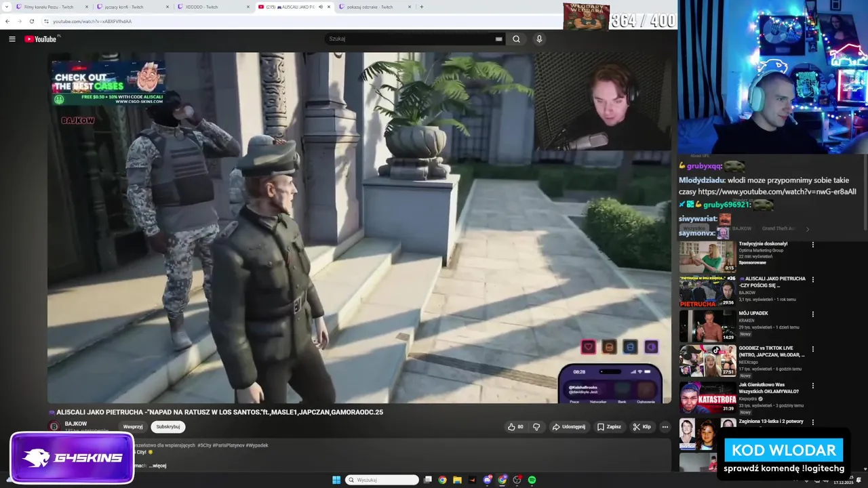
Task: Mute the audio speaker icon on YouTube tab
Action: point(320,7)
